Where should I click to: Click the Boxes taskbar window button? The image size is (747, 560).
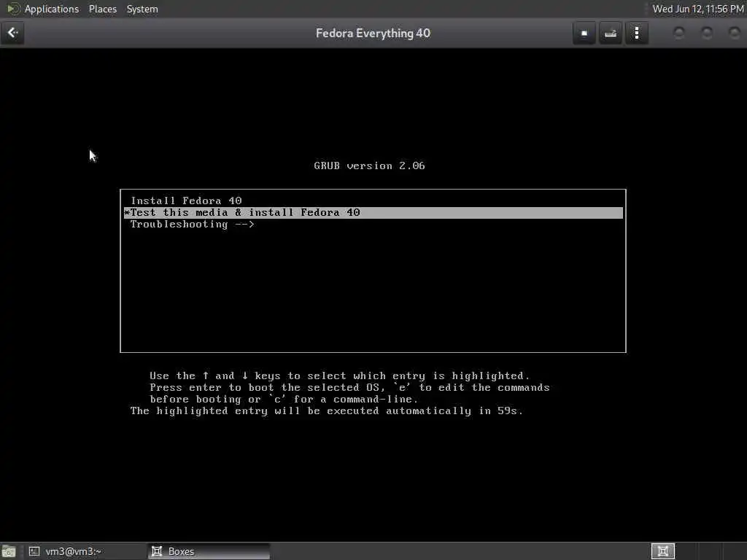pos(209,551)
